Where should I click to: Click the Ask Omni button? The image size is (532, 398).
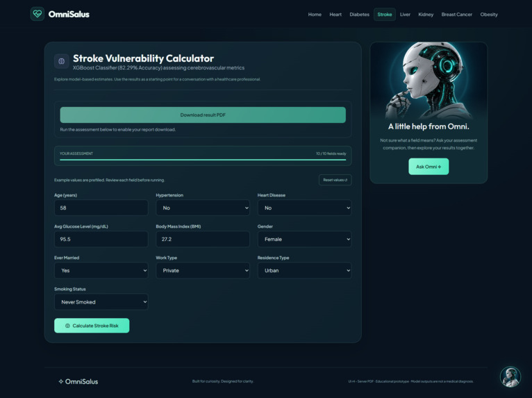click(429, 167)
